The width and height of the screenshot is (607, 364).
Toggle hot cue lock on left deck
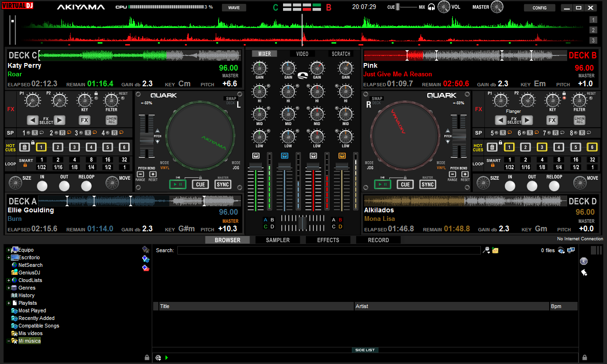tap(32, 142)
